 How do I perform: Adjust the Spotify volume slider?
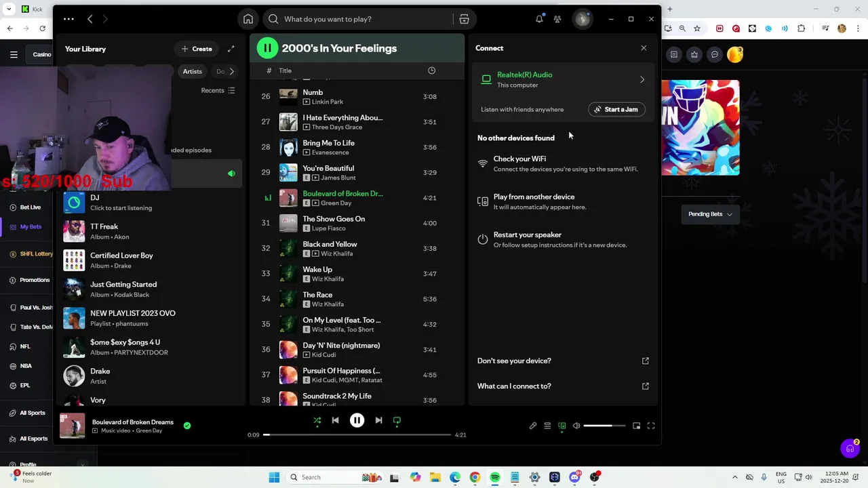(x=604, y=426)
